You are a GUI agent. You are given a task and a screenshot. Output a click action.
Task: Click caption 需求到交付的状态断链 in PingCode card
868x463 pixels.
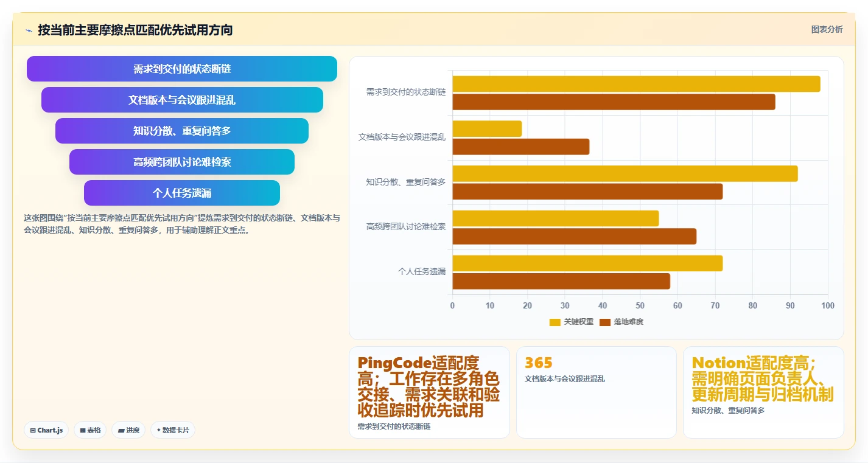[x=394, y=426]
